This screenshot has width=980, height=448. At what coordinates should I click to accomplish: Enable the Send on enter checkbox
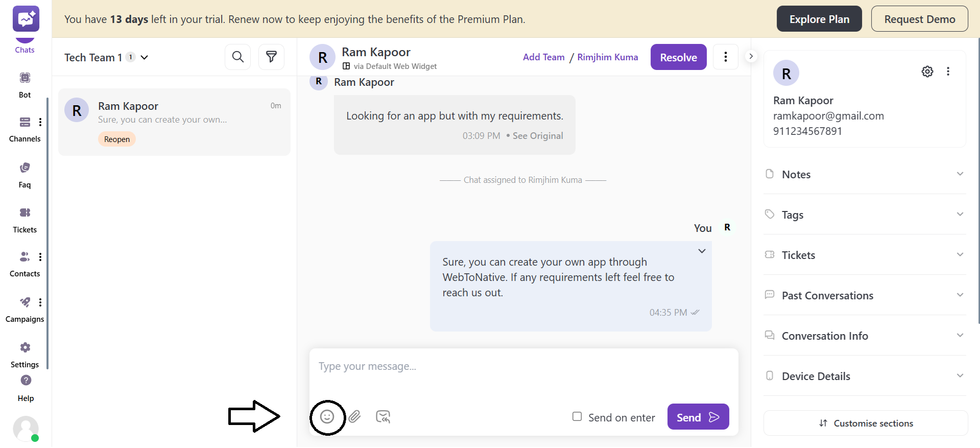click(x=577, y=417)
